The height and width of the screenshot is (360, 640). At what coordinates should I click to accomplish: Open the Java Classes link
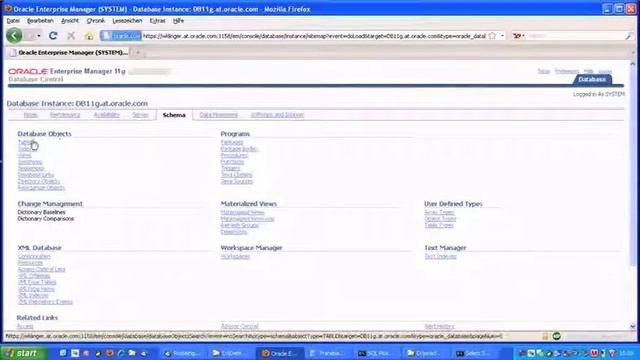[236, 175]
